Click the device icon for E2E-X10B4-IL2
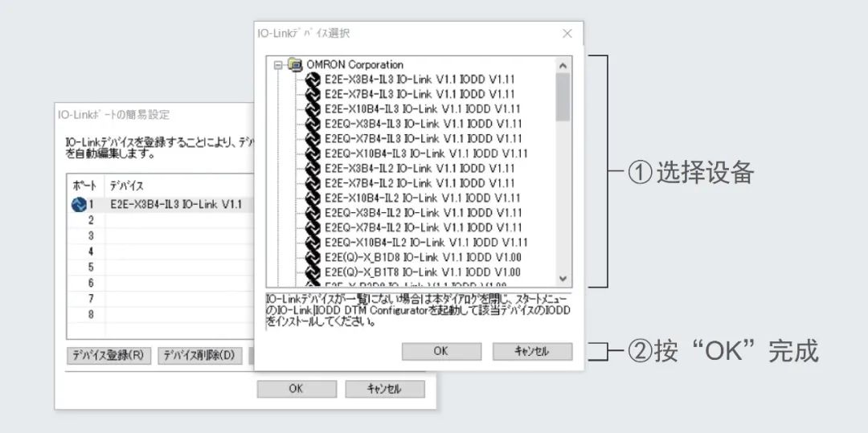 313,198
